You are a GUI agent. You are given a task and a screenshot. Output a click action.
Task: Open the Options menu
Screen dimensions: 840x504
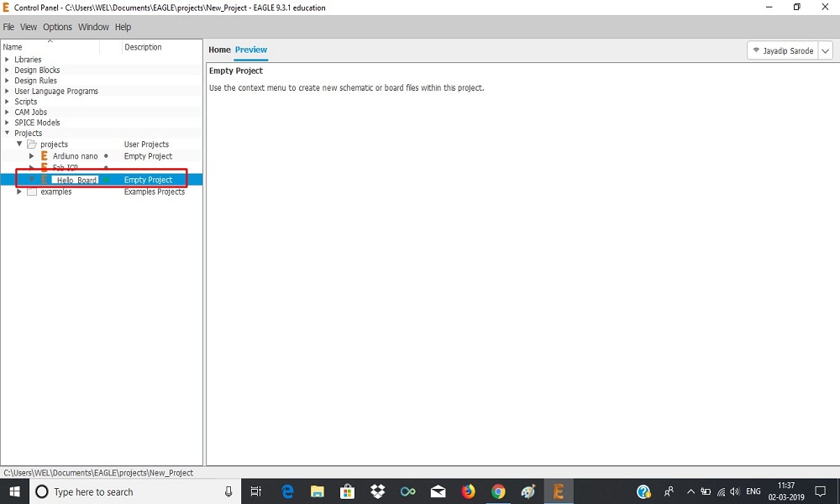(57, 27)
